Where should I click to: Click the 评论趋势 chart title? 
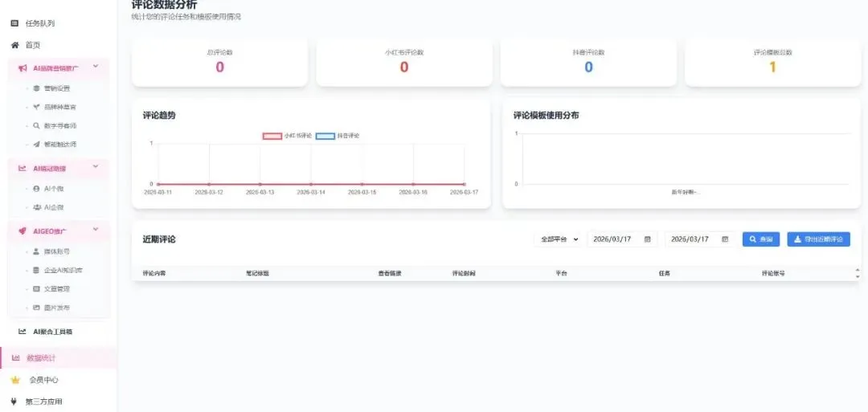tap(159, 116)
